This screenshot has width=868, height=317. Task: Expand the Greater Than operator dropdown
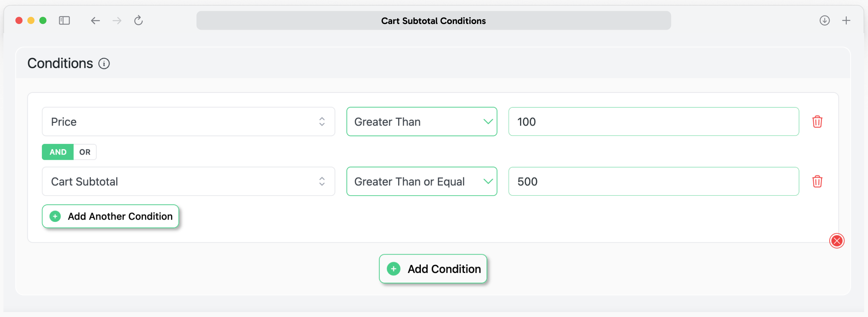coord(422,122)
